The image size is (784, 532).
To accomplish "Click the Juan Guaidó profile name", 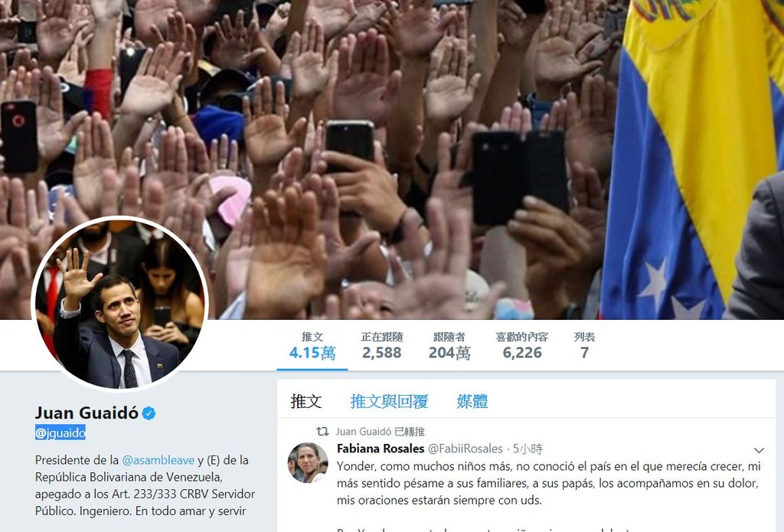I will [x=87, y=413].
